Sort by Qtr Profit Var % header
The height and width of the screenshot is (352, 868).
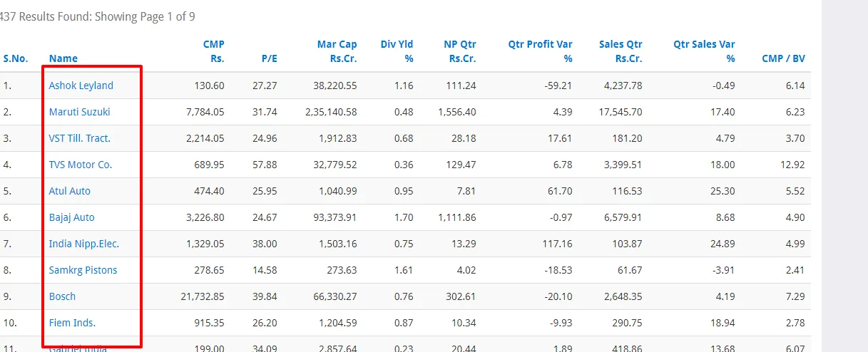tap(540, 51)
